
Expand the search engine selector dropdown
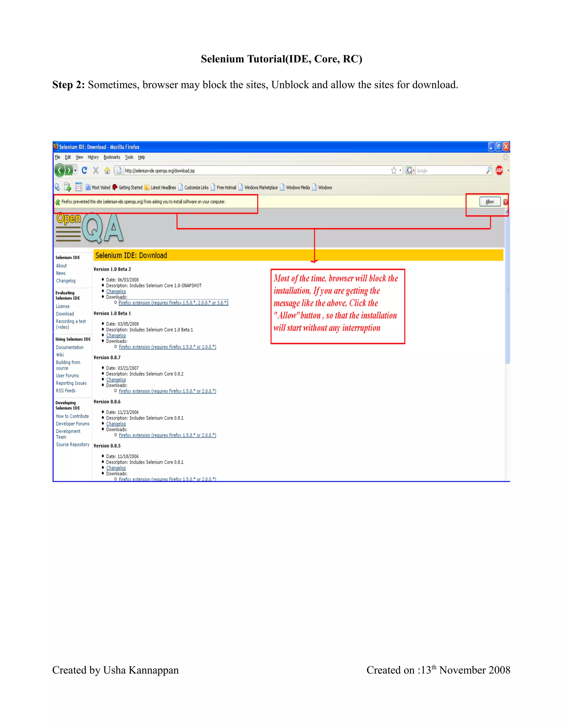(x=413, y=170)
